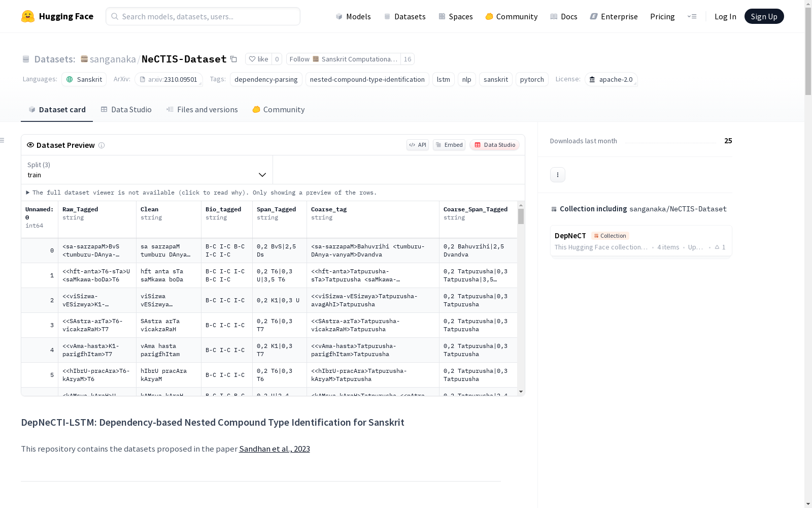
Task: Open the Data Studio button in preview header
Action: pyautogui.click(x=494, y=145)
